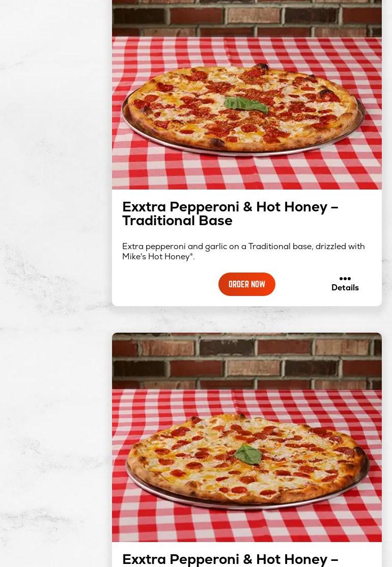Click the brick wall in second photo
This screenshot has width=392, height=567.
point(247,361)
